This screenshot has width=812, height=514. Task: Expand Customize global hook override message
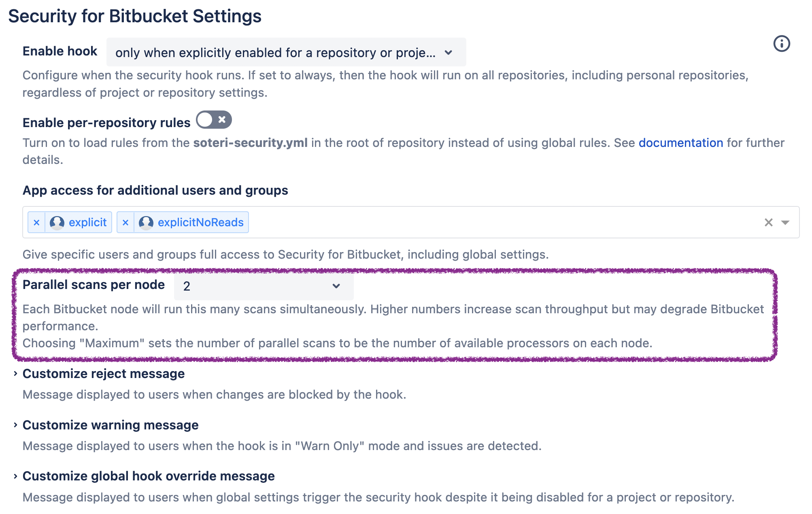15,476
